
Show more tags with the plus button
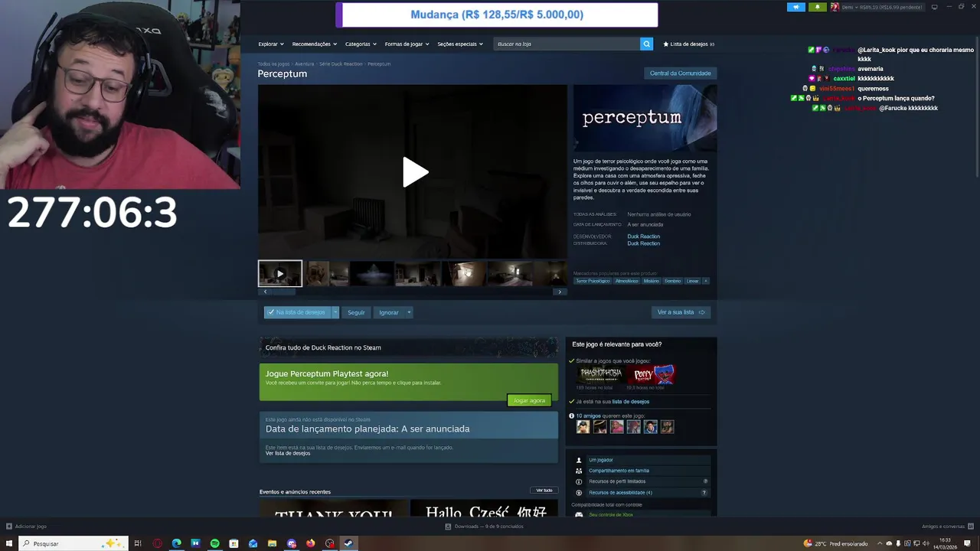tap(705, 281)
